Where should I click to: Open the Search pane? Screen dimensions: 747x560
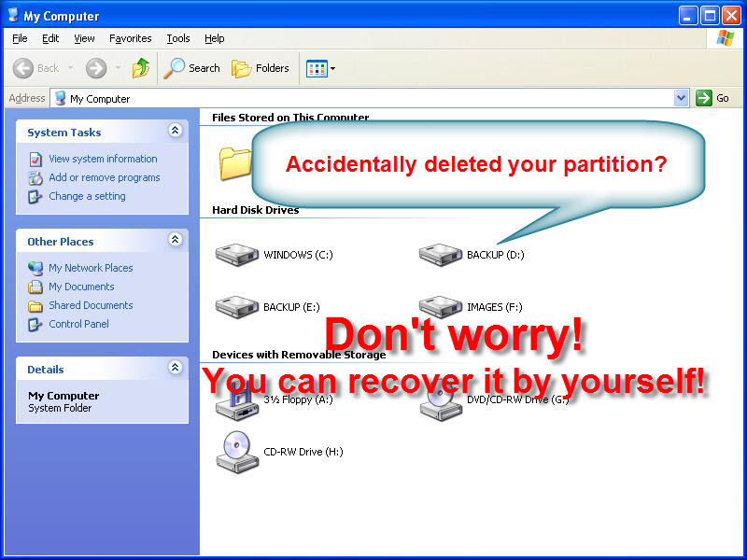(x=191, y=68)
